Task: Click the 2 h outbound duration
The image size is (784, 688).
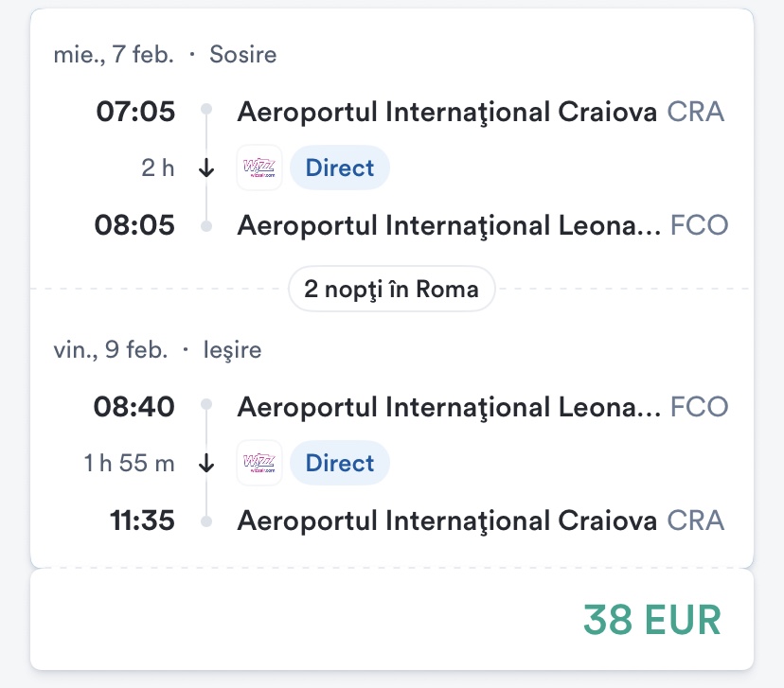Action: click(158, 168)
